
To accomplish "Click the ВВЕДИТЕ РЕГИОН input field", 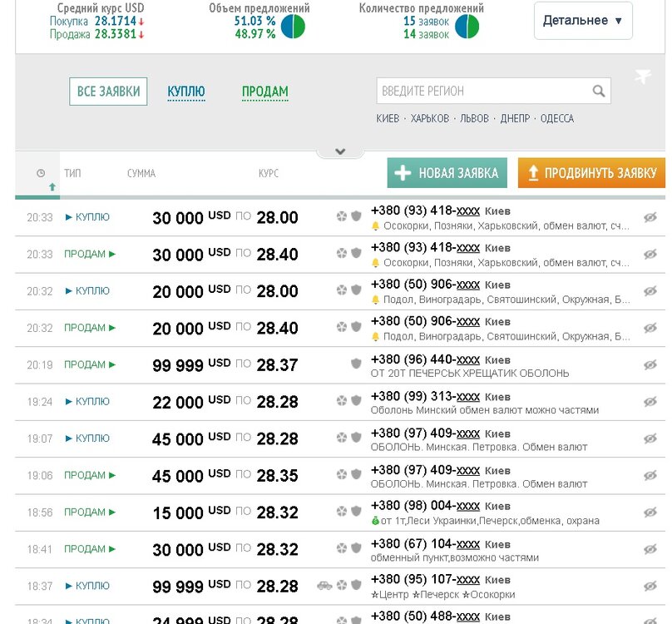I will 482,92.
